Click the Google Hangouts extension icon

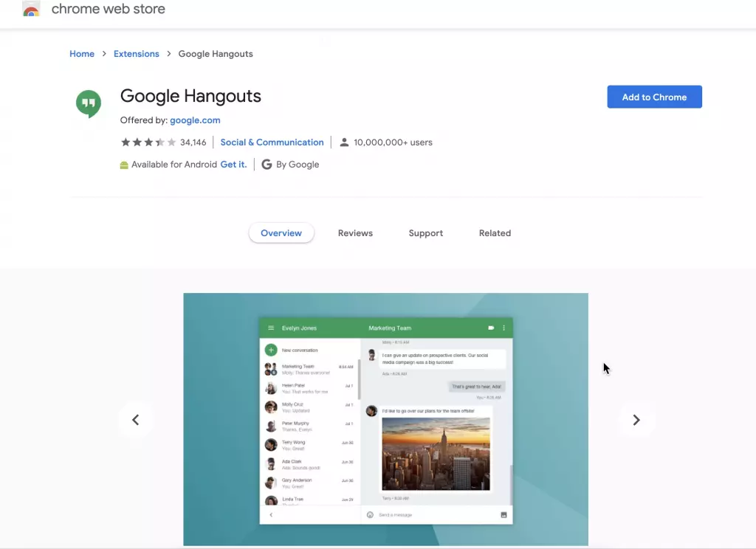click(89, 103)
